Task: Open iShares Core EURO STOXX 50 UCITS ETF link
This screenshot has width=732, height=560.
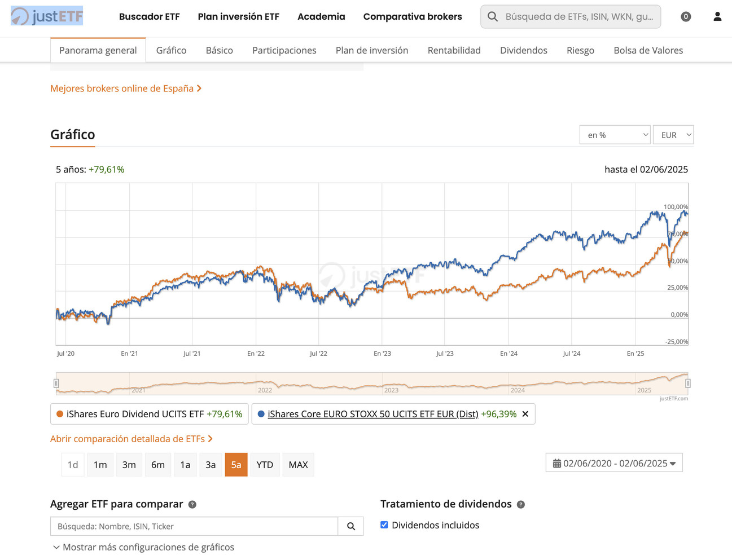Action: (x=373, y=414)
